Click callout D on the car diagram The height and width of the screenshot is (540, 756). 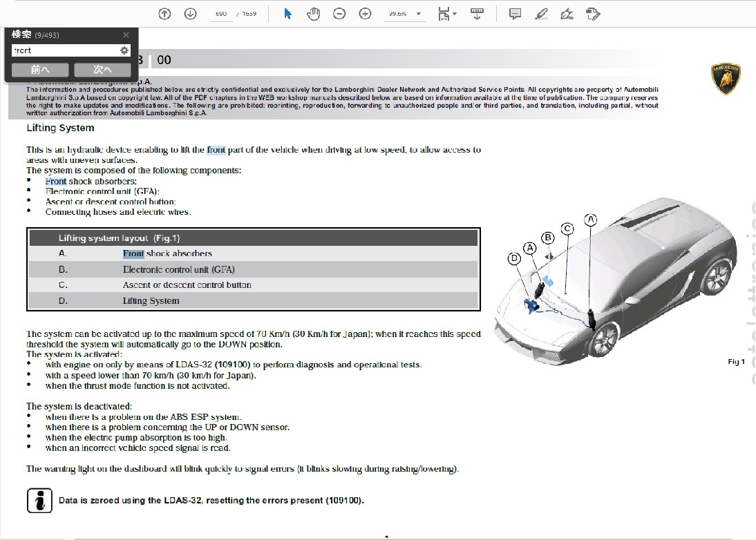(x=514, y=258)
